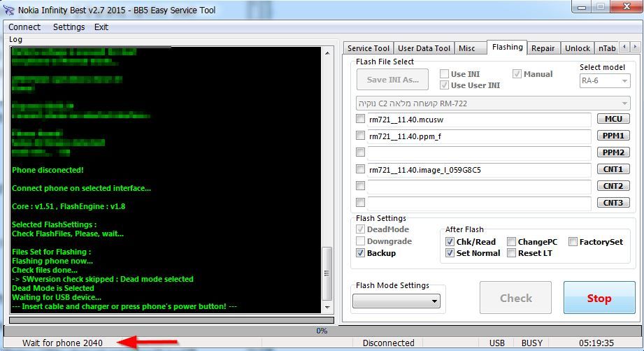The width and height of the screenshot is (644, 351).
Task: Uncheck the Chk/Read option
Action: tap(450, 241)
